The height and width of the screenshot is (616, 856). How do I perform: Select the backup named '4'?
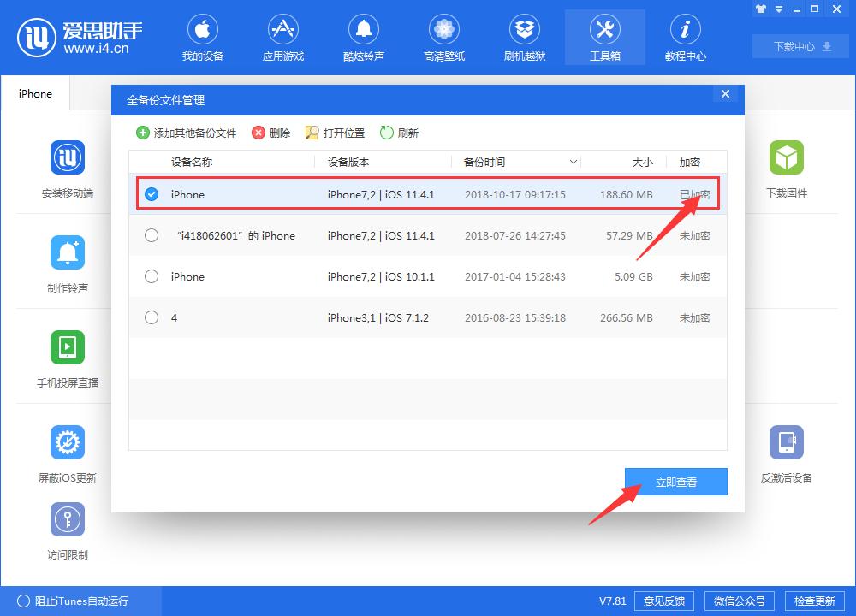[x=152, y=317]
